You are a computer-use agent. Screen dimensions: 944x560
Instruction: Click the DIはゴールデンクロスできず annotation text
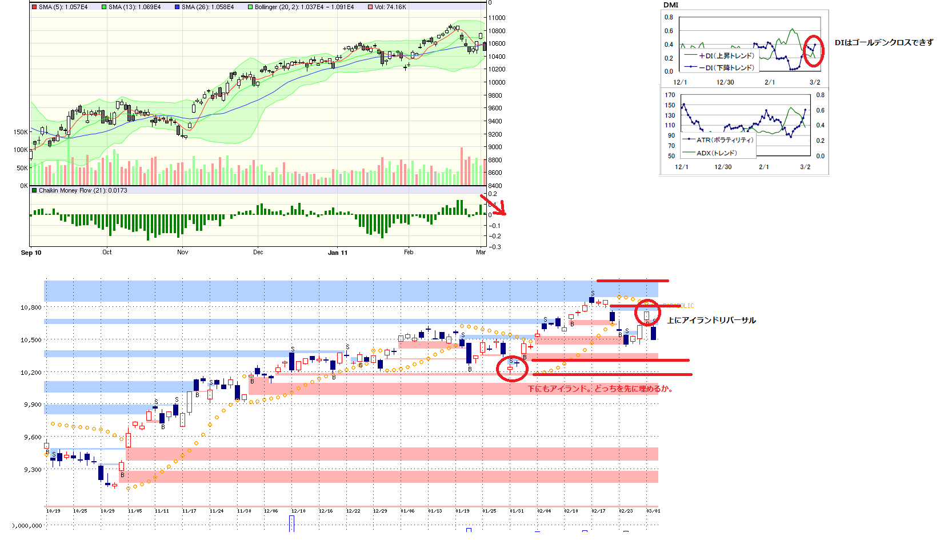click(x=883, y=42)
